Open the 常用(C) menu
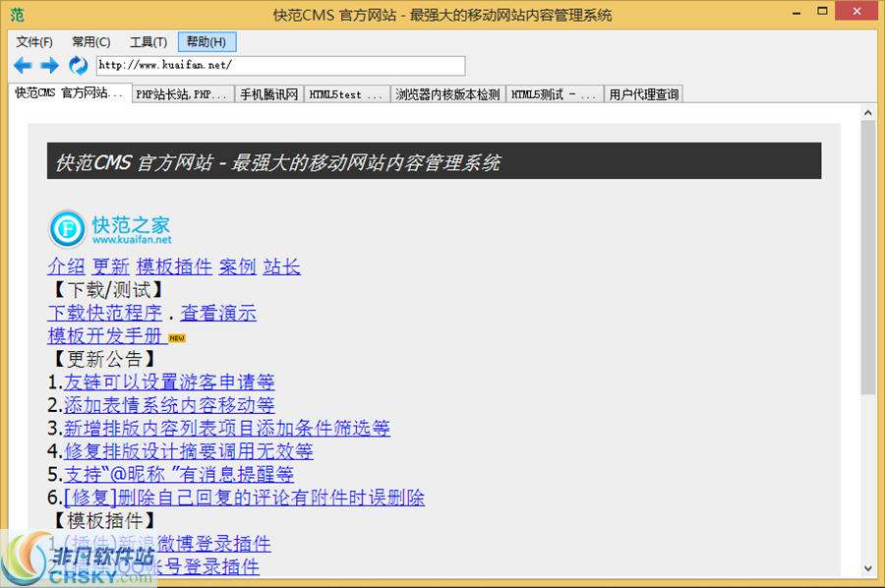Image resolution: width=885 pixels, height=588 pixels. click(90, 42)
